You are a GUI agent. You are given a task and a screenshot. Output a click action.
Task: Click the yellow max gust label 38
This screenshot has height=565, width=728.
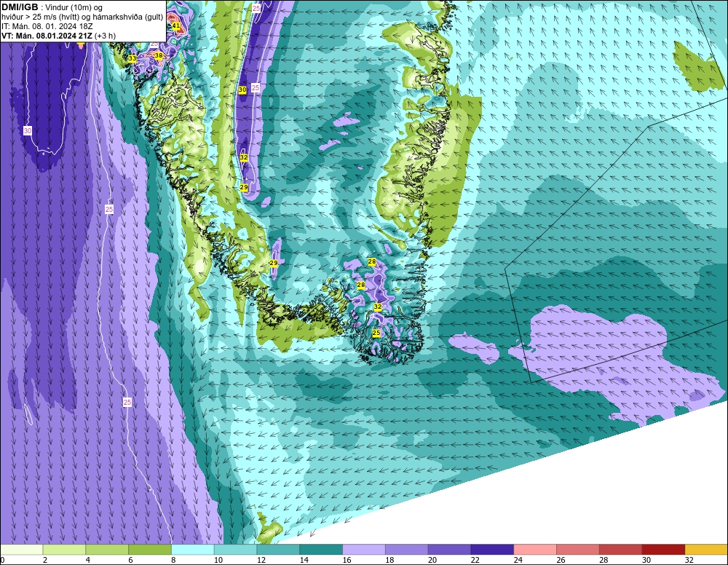pyautogui.click(x=159, y=56)
